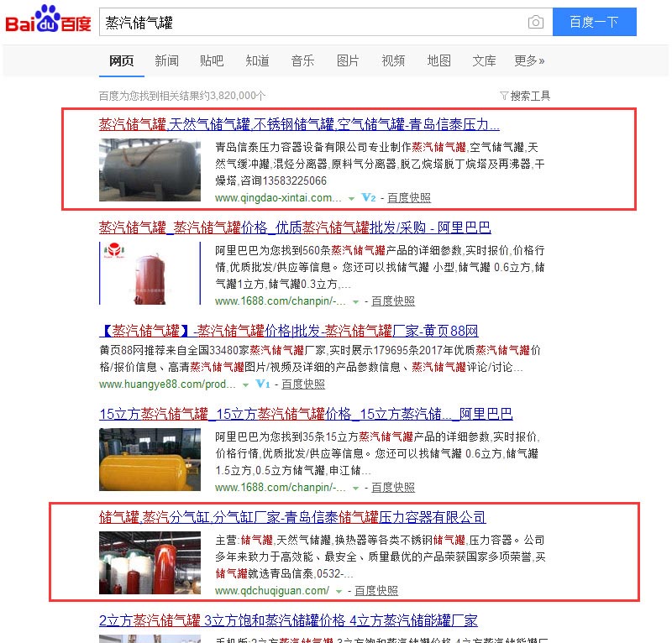
Task: Expand dropdown arrow beside huangye88.com URL
Action: pyautogui.click(x=245, y=385)
